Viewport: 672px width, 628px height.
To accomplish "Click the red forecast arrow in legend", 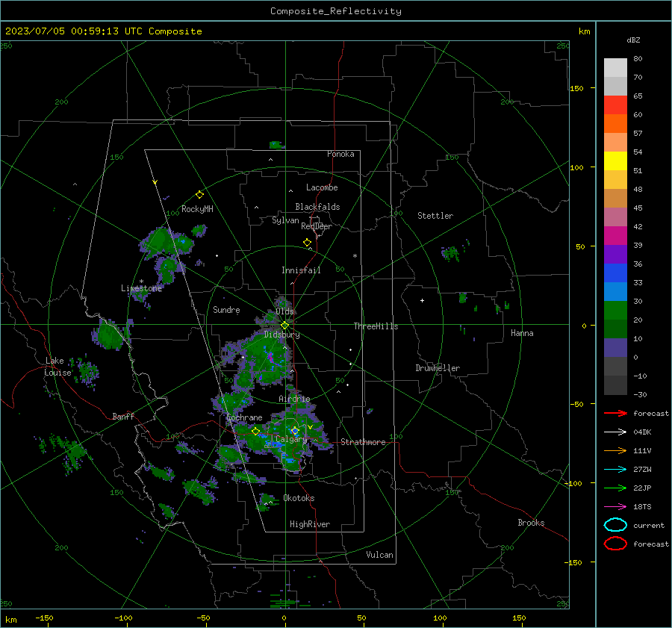I will 615,413.
